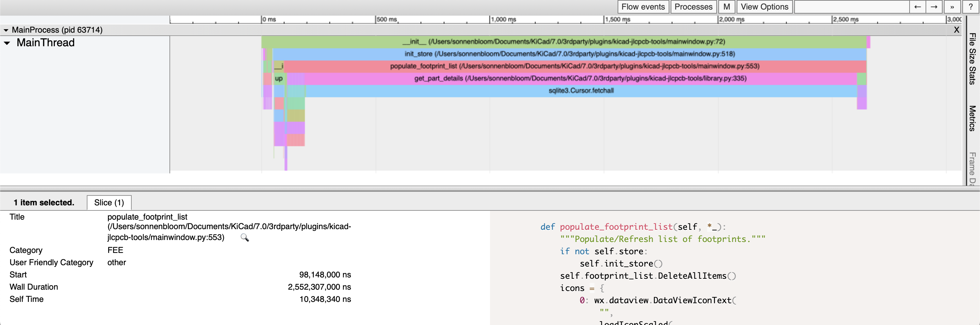Click inside the search input field
Screen dimensions: 980x325
point(852,6)
